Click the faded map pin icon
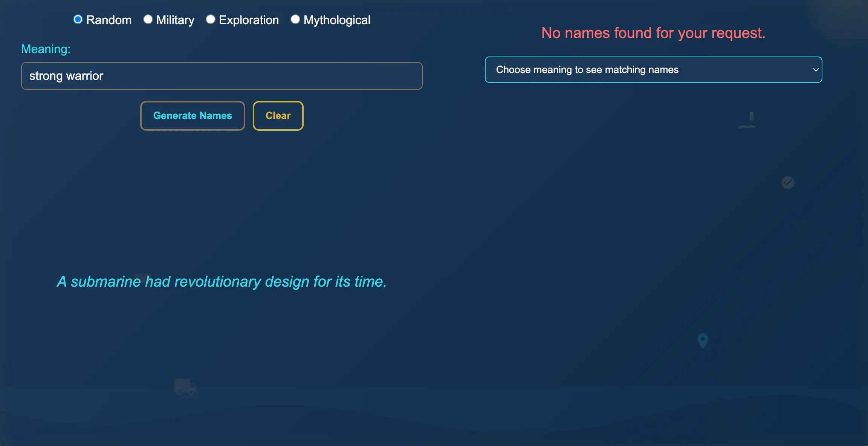This screenshot has width=868, height=446. point(702,340)
